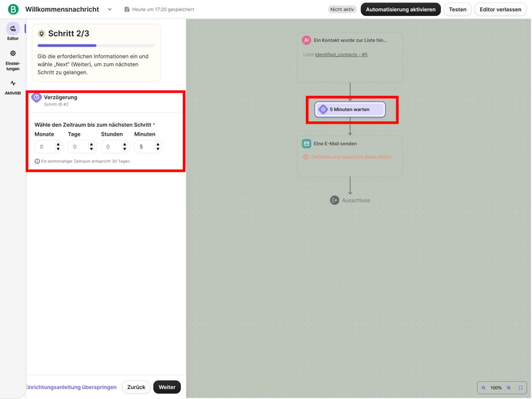This screenshot has height=399, width=532.
Task: Adjust the Stunden stepper arrows
Action: [x=124, y=147]
